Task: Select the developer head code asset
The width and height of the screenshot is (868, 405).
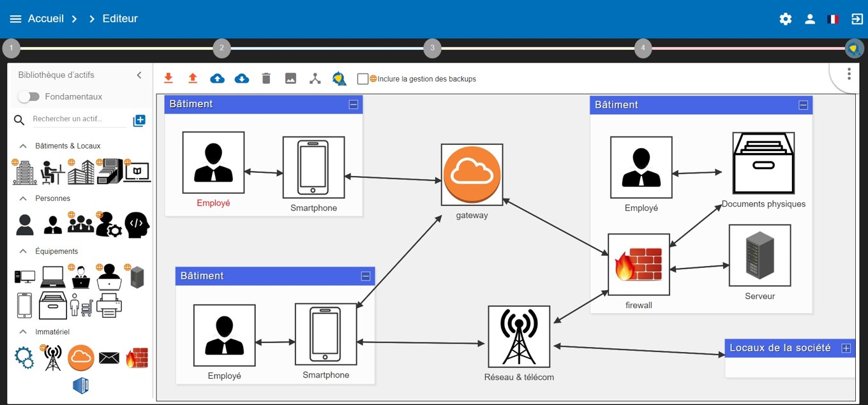Action: tap(137, 225)
